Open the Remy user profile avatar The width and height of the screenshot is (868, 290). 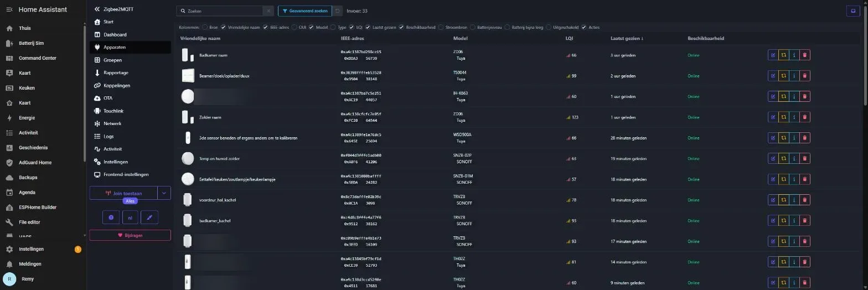pos(9,279)
